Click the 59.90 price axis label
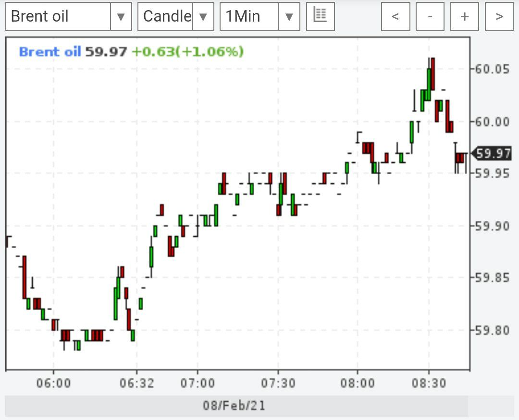519x420 pixels. click(x=492, y=226)
